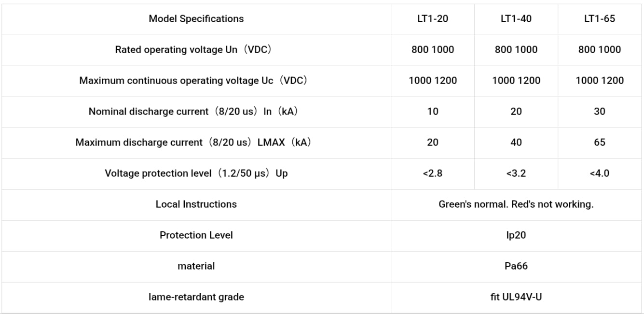Select the LT1-40 column header
This screenshot has width=644, height=314.
pos(516,19)
